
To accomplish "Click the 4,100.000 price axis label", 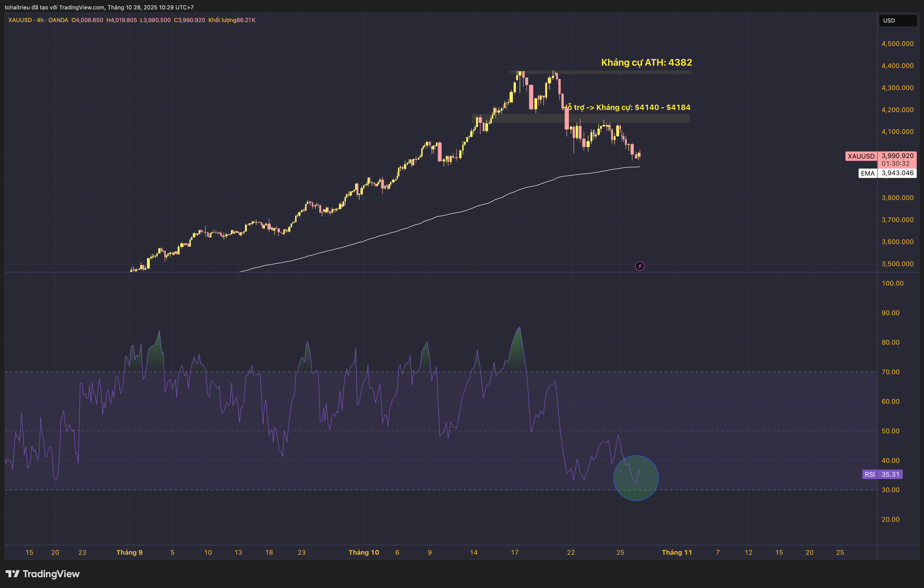I will 898,132.
